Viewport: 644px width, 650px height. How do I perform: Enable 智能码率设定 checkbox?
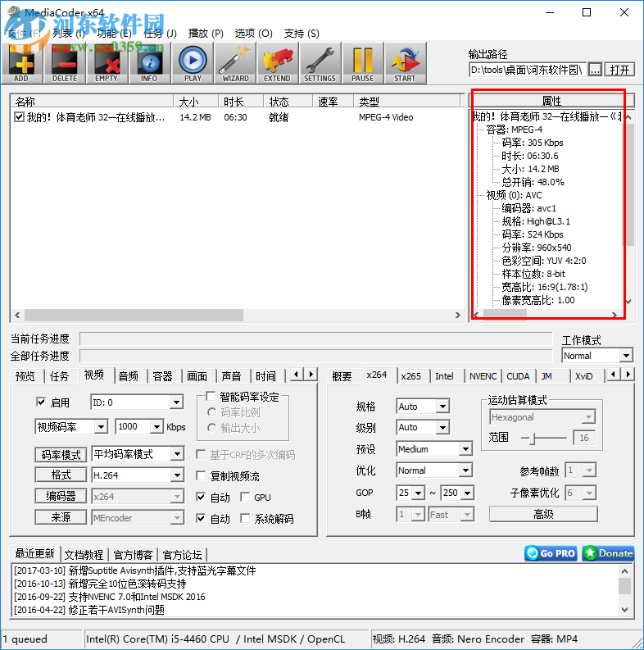[211, 396]
